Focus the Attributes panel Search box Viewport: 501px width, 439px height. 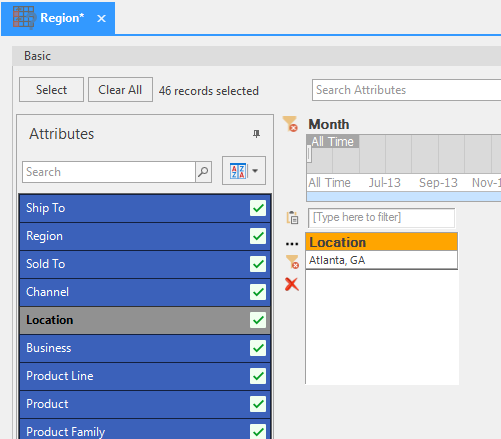pos(109,172)
